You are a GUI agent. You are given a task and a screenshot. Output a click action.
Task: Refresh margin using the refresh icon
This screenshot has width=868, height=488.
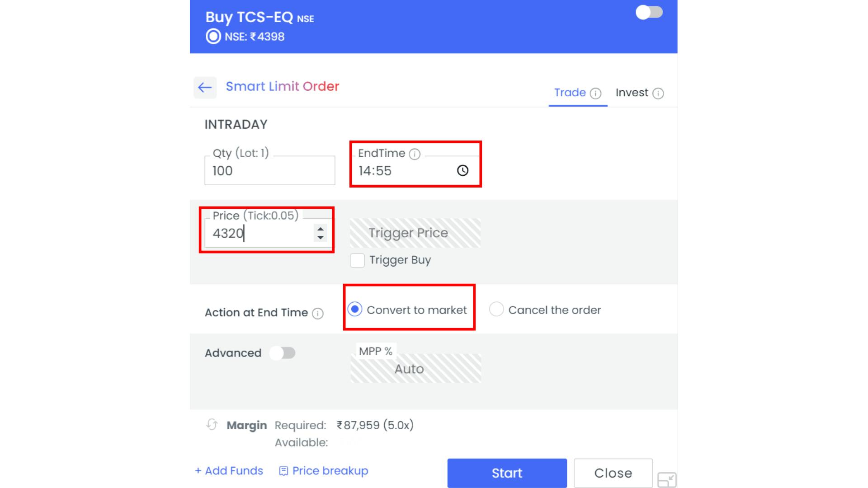point(212,425)
